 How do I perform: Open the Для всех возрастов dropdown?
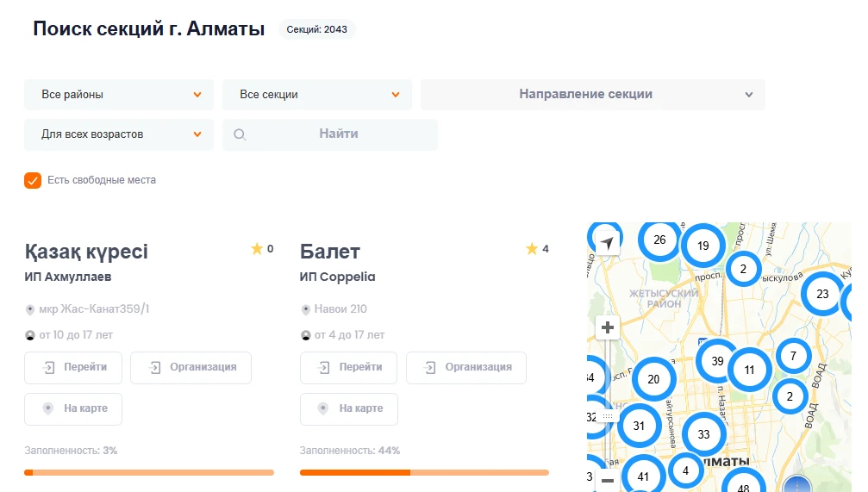click(119, 134)
